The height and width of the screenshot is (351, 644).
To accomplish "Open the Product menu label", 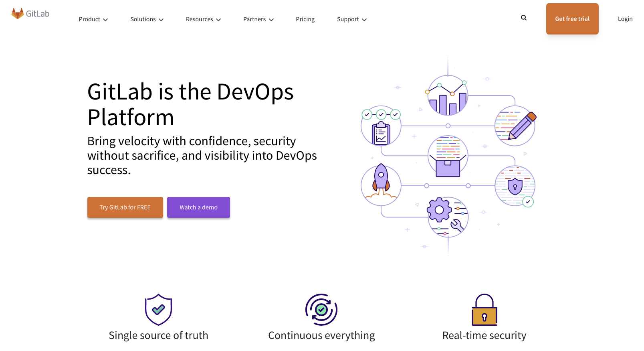I will (x=89, y=19).
